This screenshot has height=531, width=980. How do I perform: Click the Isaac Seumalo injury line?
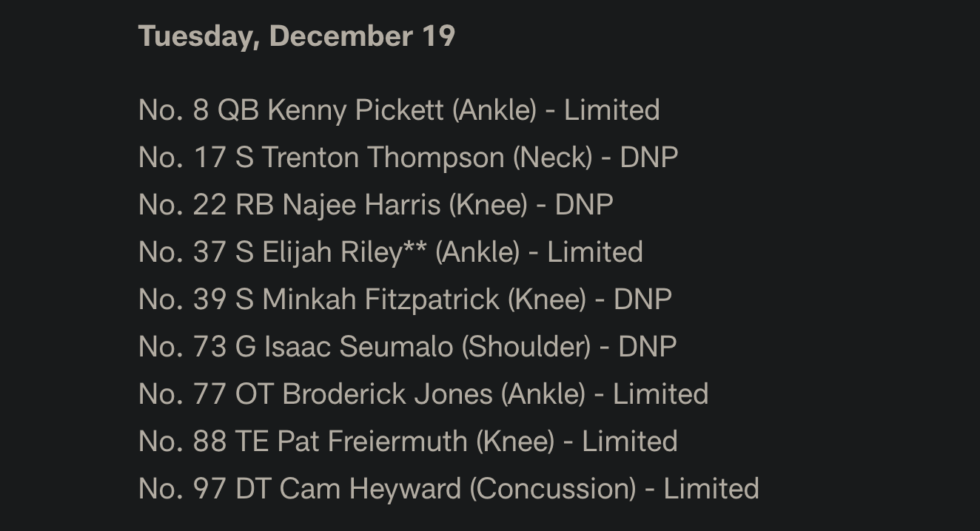click(407, 347)
